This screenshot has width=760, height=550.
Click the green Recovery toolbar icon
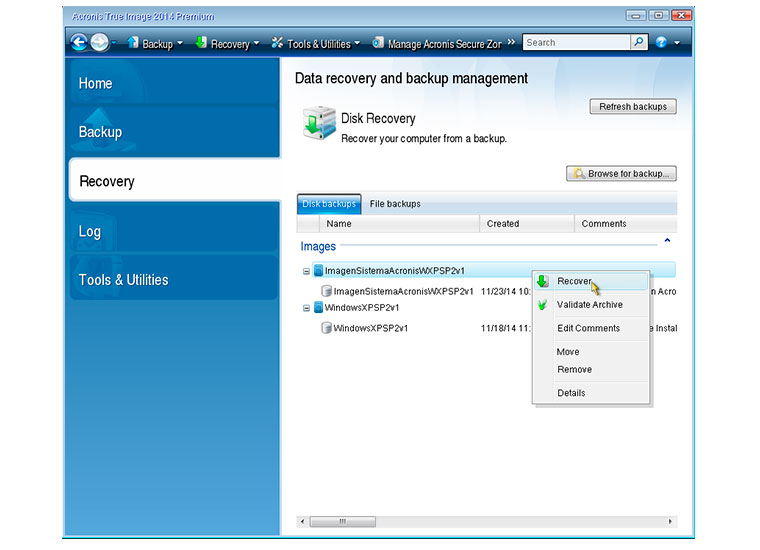coord(201,43)
